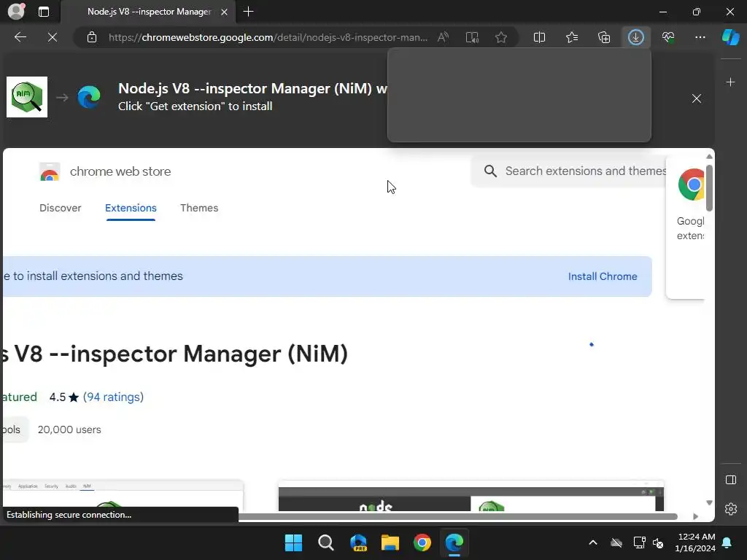
Task: Switch to the Themes tab
Action: click(199, 208)
